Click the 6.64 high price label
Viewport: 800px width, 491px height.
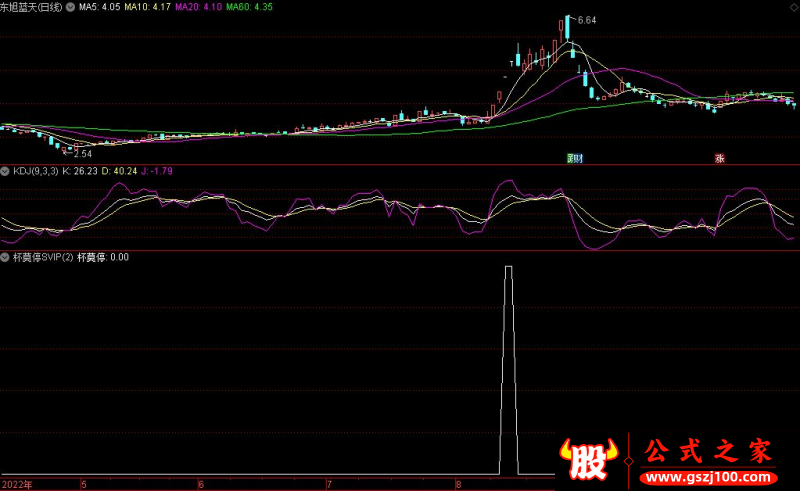coord(585,20)
